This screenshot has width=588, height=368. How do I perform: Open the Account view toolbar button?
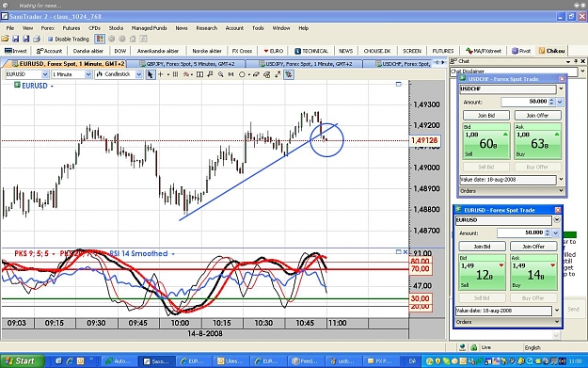coord(49,51)
